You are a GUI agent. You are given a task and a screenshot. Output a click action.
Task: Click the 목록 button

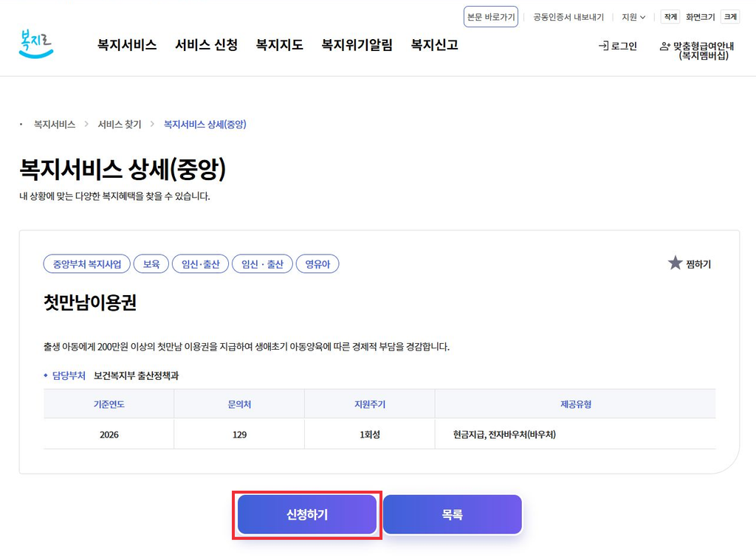click(453, 515)
